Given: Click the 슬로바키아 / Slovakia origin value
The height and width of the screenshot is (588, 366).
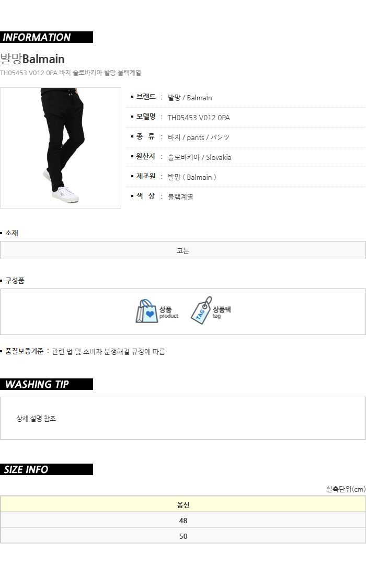Looking at the screenshot, I should pos(200,157).
